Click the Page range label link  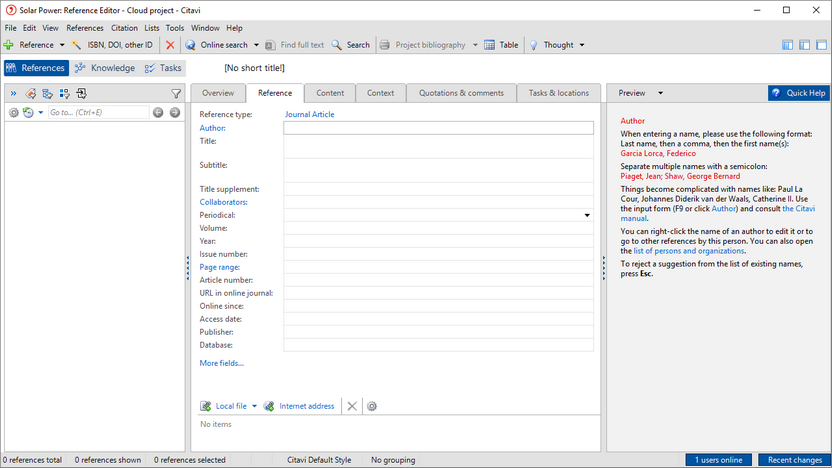click(220, 267)
